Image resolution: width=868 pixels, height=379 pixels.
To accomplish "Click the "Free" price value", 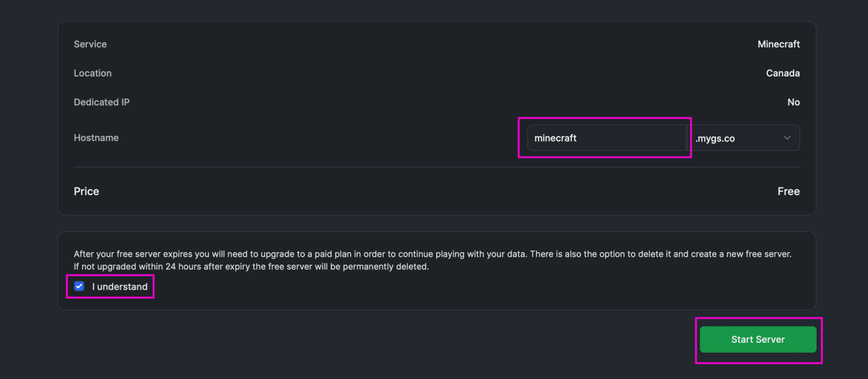I will point(788,191).
